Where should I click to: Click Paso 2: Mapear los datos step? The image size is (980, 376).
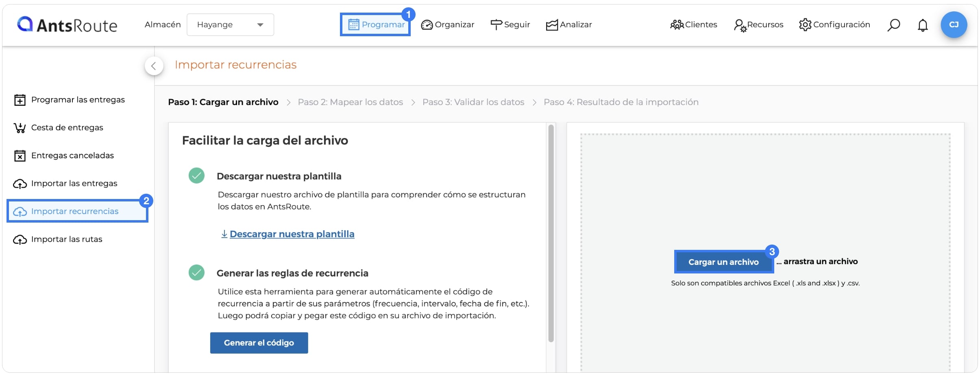pyautogui.click(x=350, y=102)
